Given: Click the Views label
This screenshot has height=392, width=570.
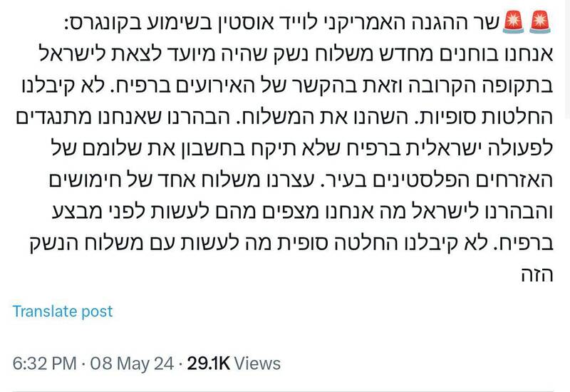Looking at the screenshot, I should [256, 363].
